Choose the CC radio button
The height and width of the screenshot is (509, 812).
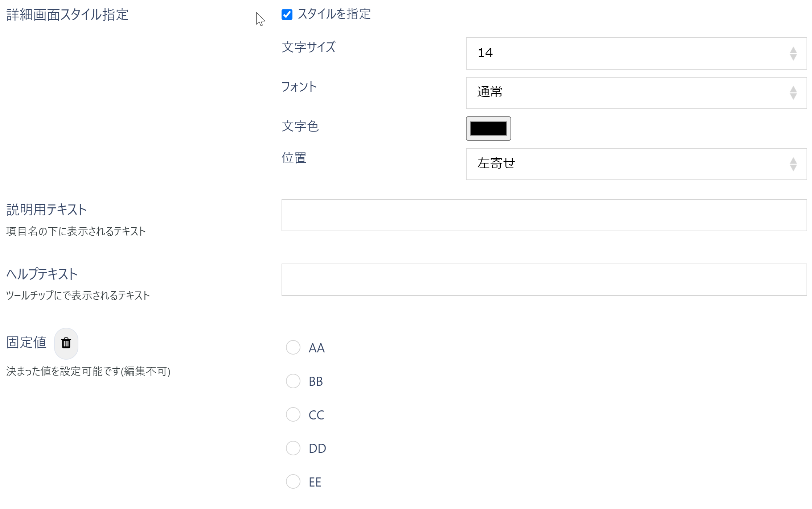pos(293,414)
